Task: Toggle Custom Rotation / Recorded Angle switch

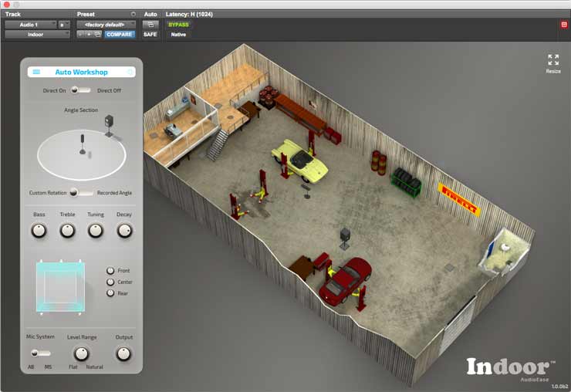Action: (x=81, y=192)
